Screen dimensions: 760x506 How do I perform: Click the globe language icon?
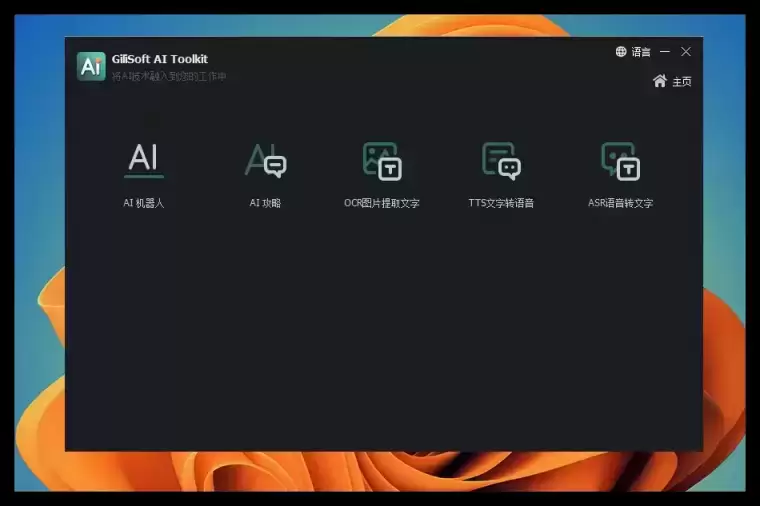[621, 51]
